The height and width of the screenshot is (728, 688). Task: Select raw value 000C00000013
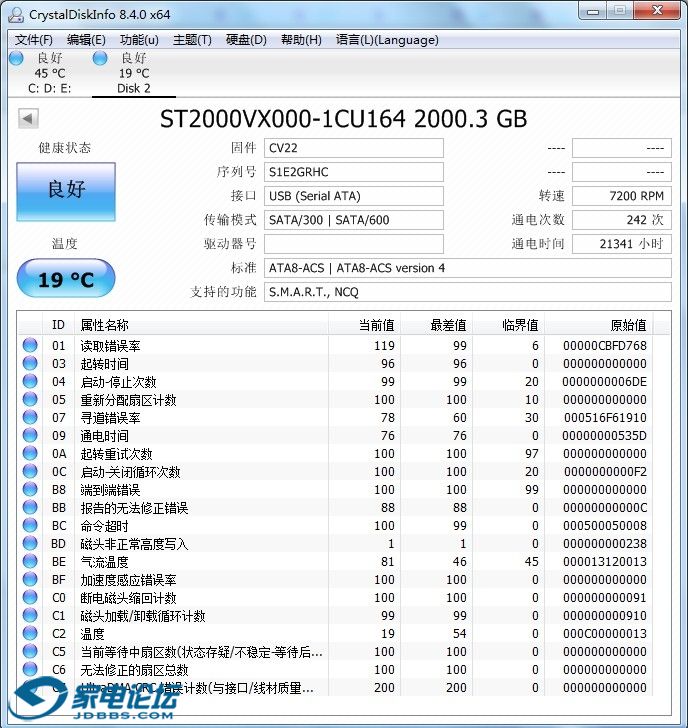tap(605, 634)
